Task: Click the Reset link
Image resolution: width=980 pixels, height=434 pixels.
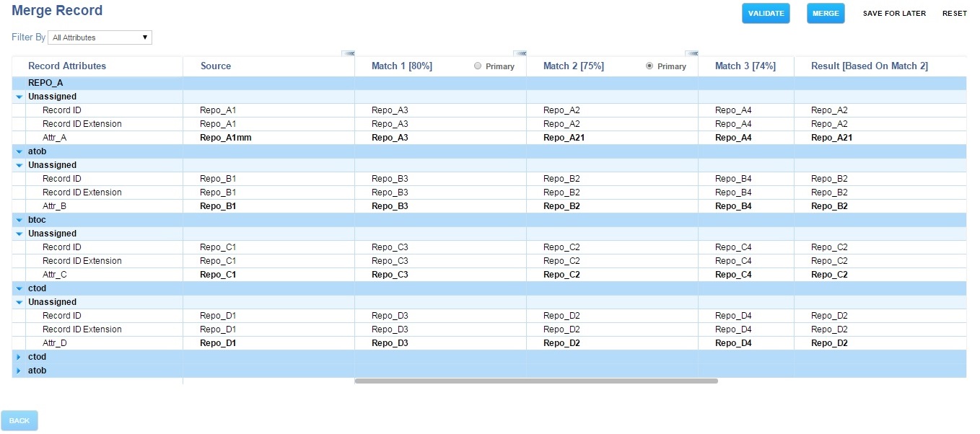Action: coord(954,14)
